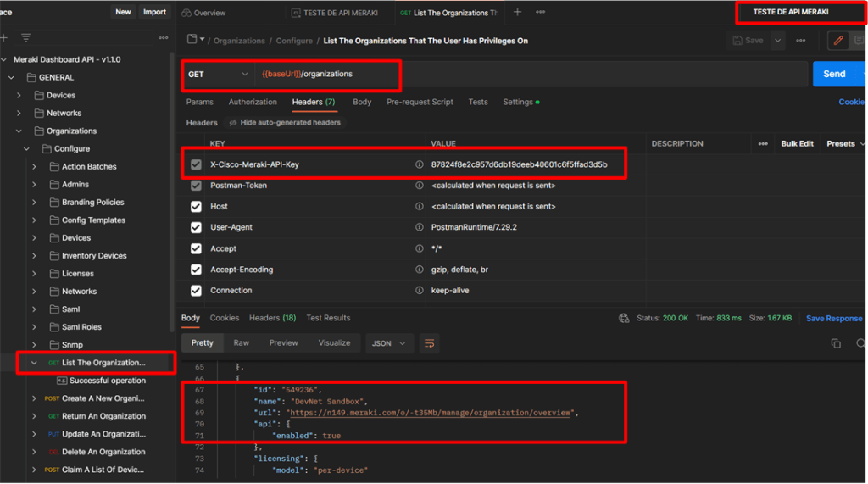The image size is (868, 484).
Task: Click the filter icon in the collections sidebar
Action: pyautogui.click(x=26, y=38)
